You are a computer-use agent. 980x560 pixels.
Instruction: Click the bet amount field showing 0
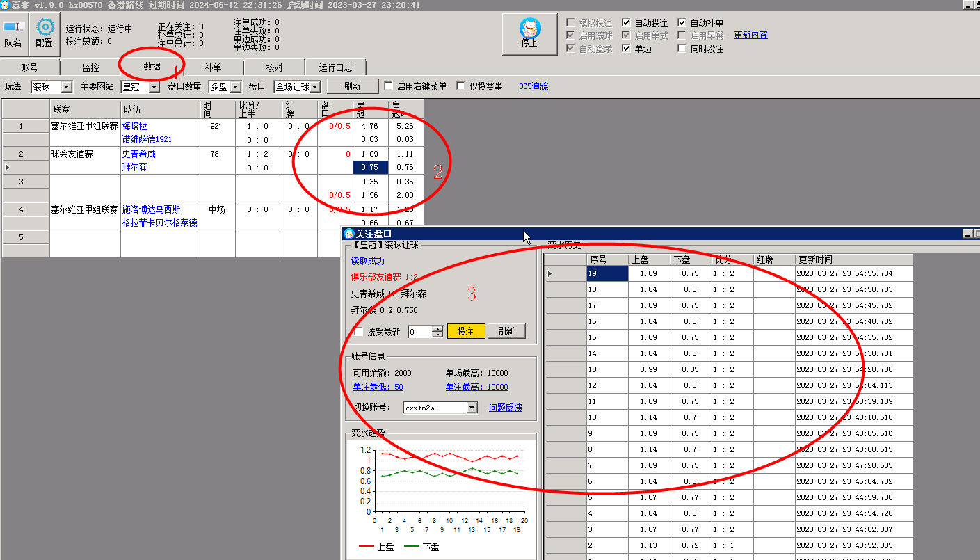(419, 332)
